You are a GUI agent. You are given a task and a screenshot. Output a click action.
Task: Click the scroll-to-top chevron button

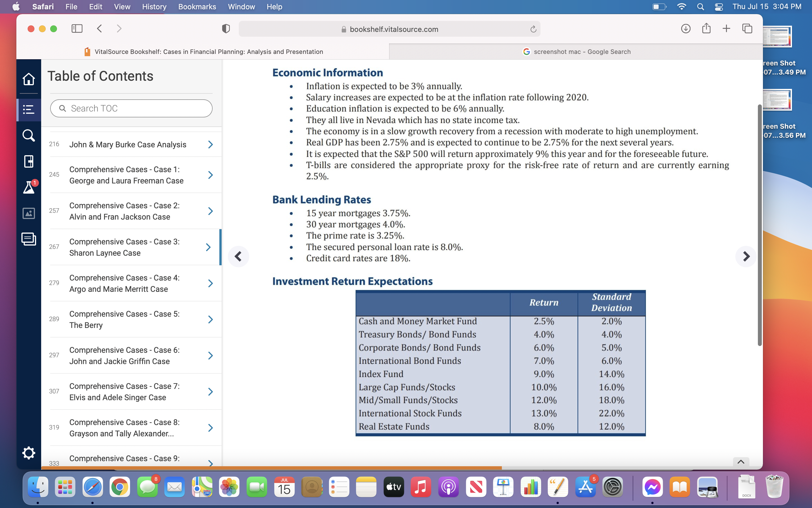click(741, 462)
